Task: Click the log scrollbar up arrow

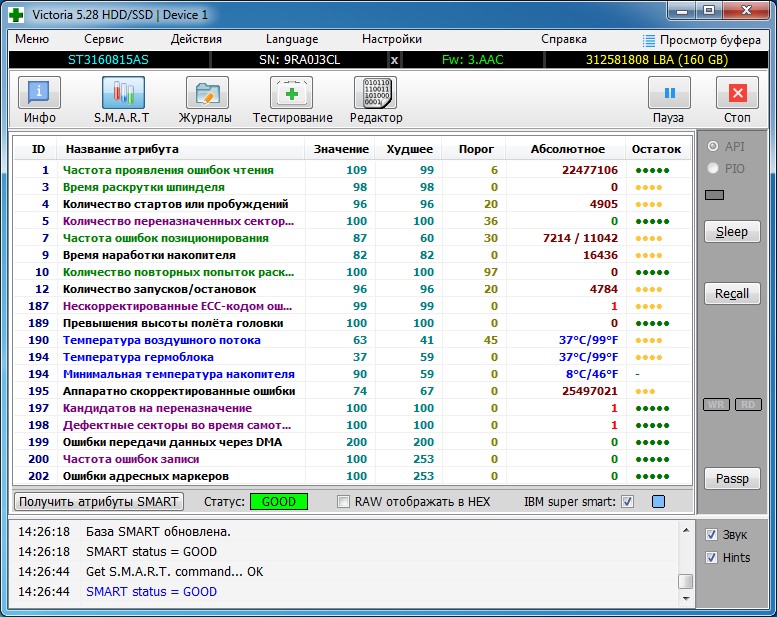Action: coord(686,531)
